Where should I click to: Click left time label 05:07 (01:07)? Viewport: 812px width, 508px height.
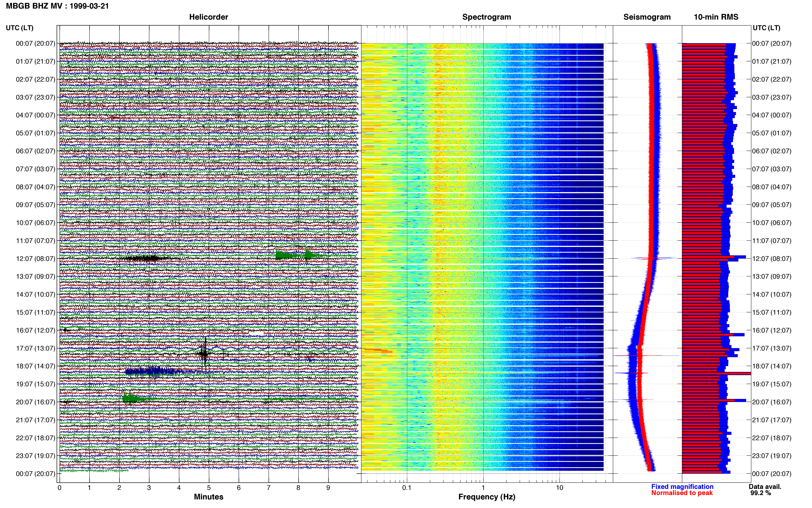(x=35, y=133)
